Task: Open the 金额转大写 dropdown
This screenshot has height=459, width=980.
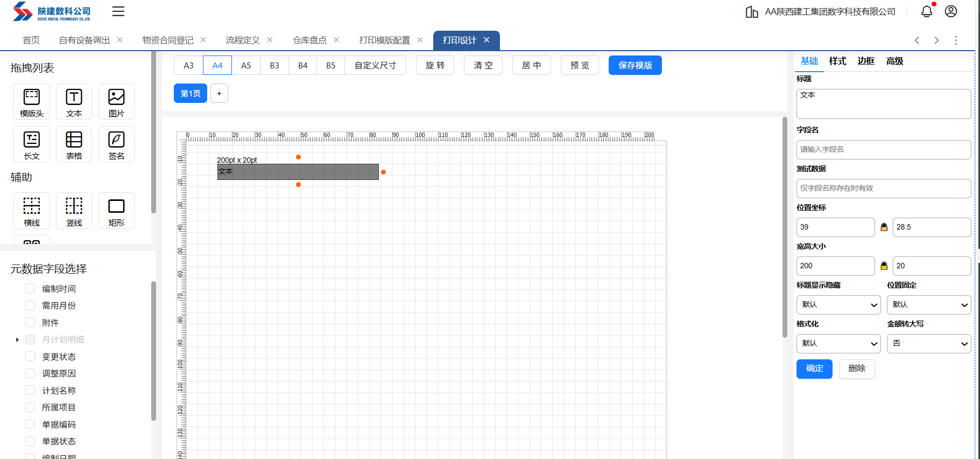Action: coord(928,344)
